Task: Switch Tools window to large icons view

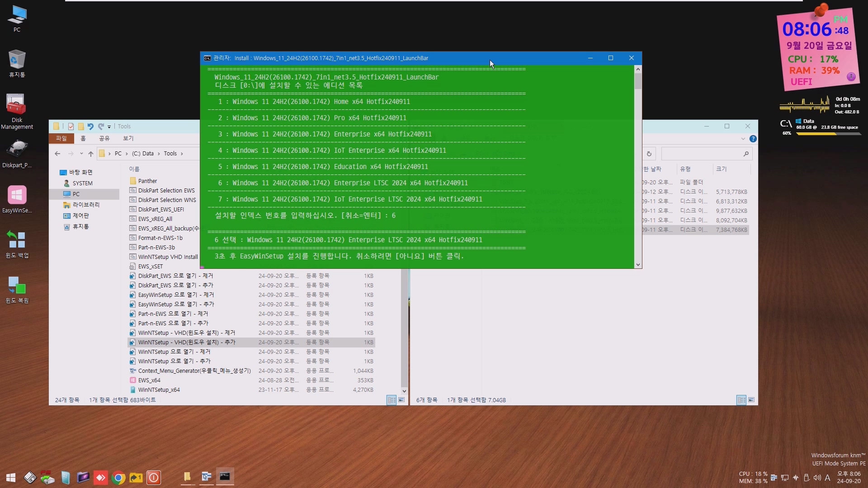Action: (401, 400)
